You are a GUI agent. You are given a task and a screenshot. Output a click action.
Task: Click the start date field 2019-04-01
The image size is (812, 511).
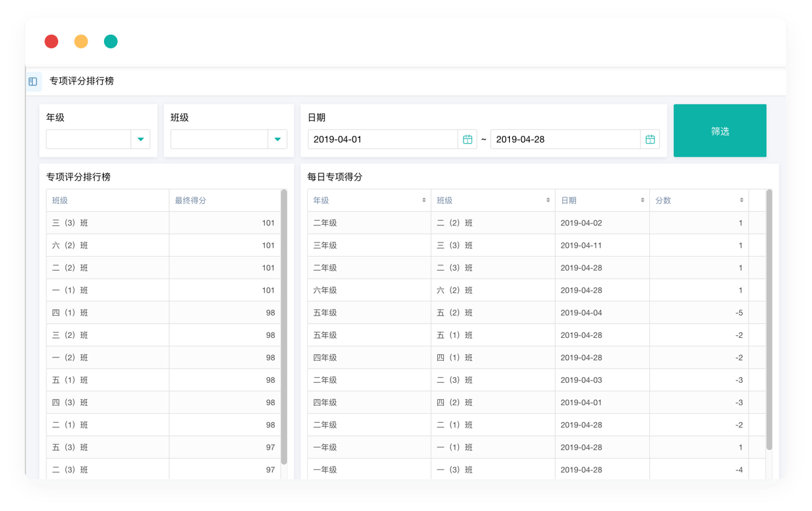[x=382, y=139]
